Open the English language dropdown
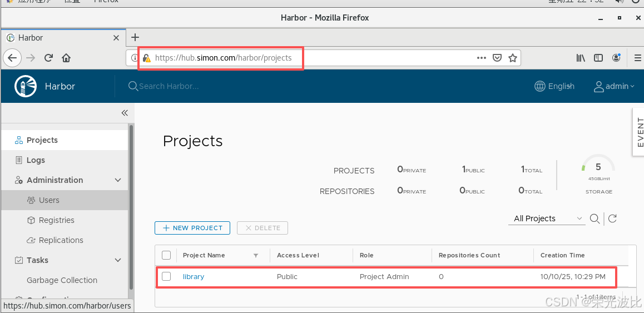The image size is (644, 313). click(554, 86)
